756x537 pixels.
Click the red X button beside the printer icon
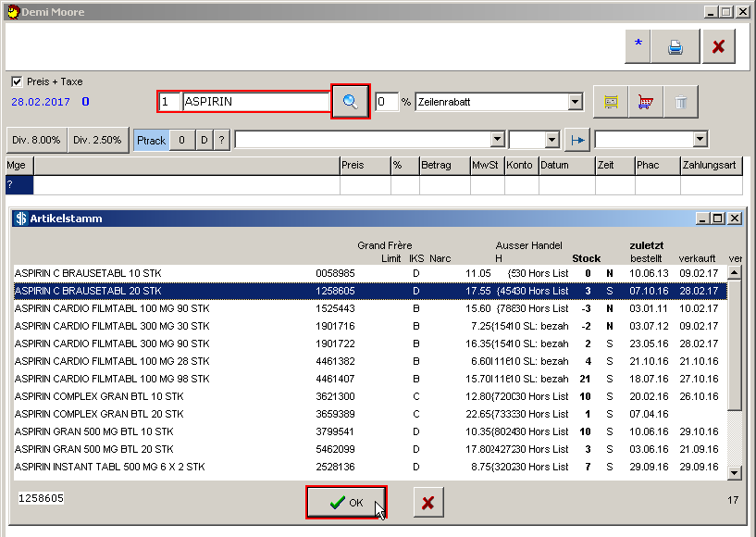(x=718, y=46)
